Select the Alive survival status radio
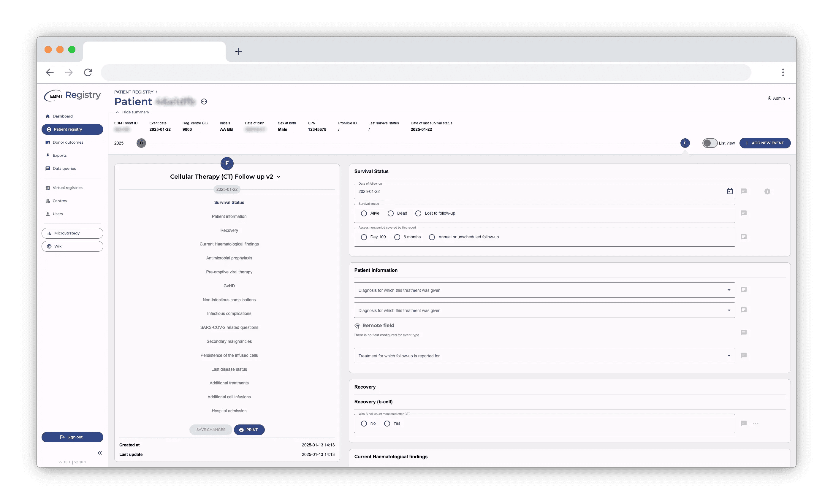 (x=364, y=213)
